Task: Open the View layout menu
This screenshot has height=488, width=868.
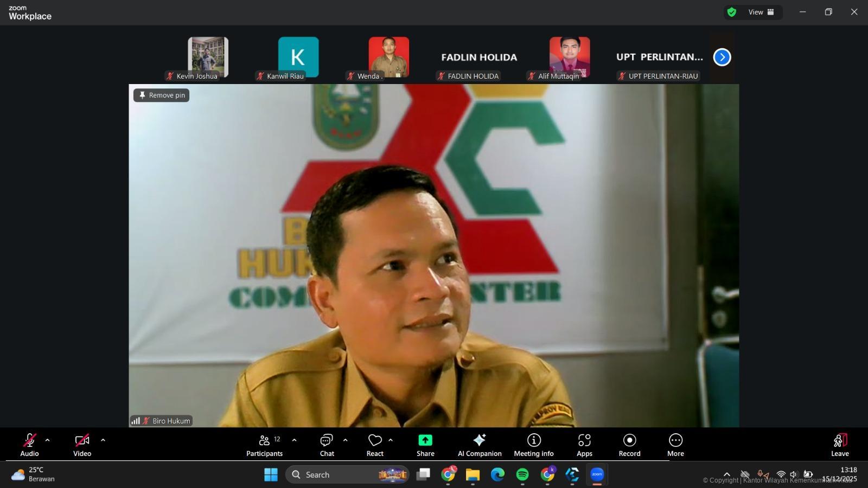Action: click(x=761, y=12)
